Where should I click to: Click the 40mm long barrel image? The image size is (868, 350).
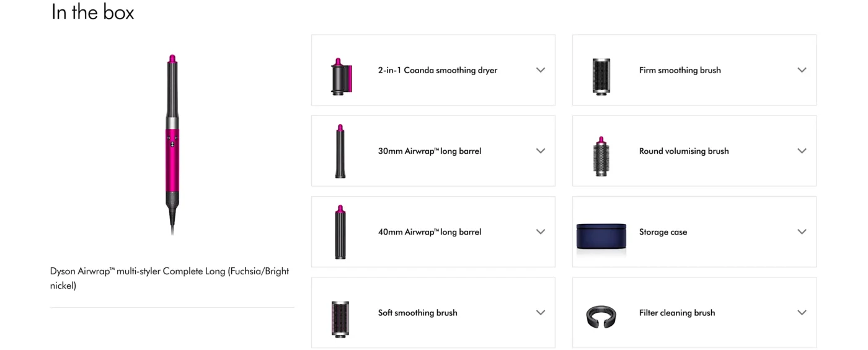[340, 232]
